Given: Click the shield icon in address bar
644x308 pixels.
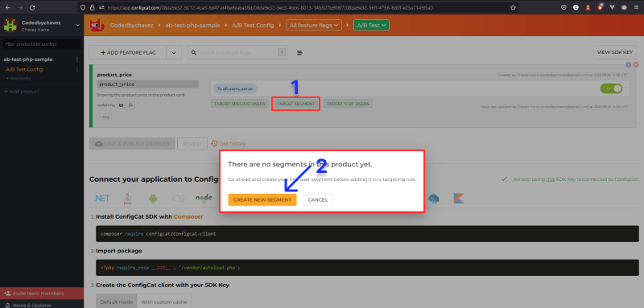Looking at the screenshot, I should pyautogui.click(x=84, y=7).
